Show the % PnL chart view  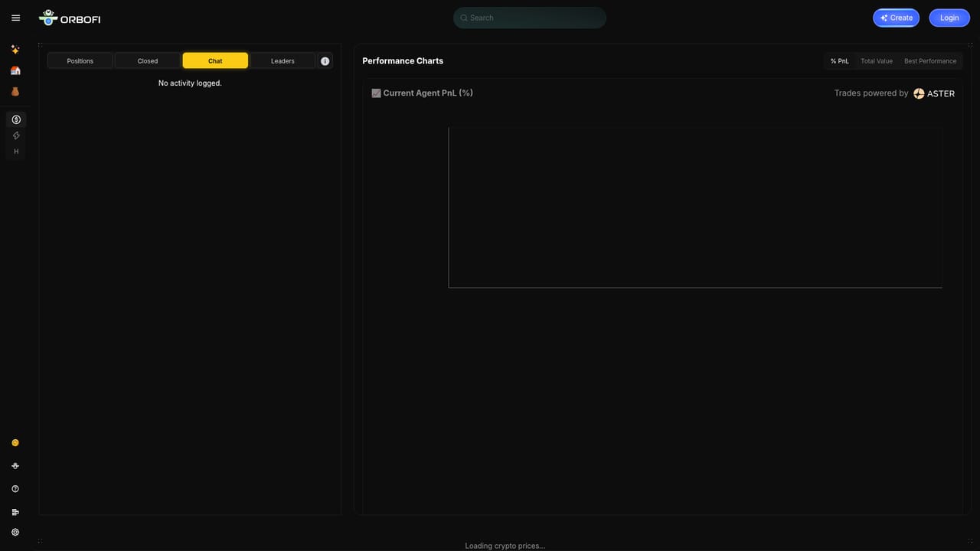(840, 61)
